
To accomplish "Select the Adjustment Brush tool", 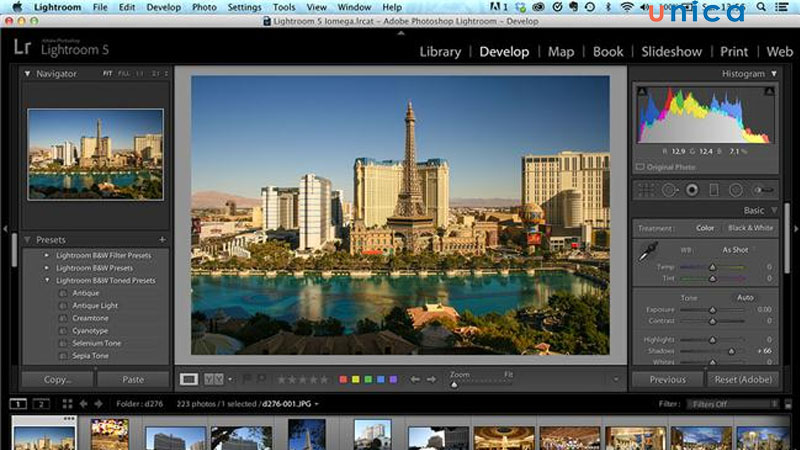I will coord(763,190).
